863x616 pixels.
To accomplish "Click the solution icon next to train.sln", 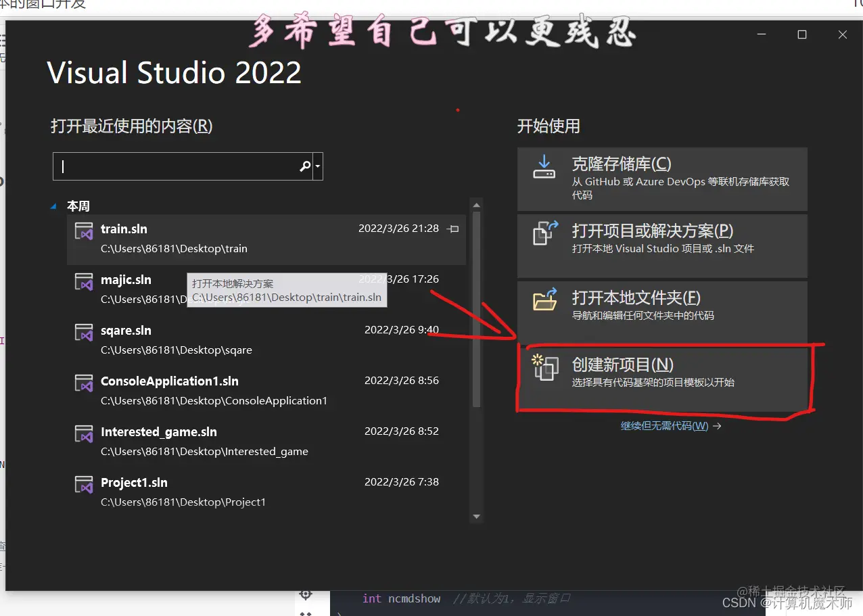I will [x=84, y=229].
